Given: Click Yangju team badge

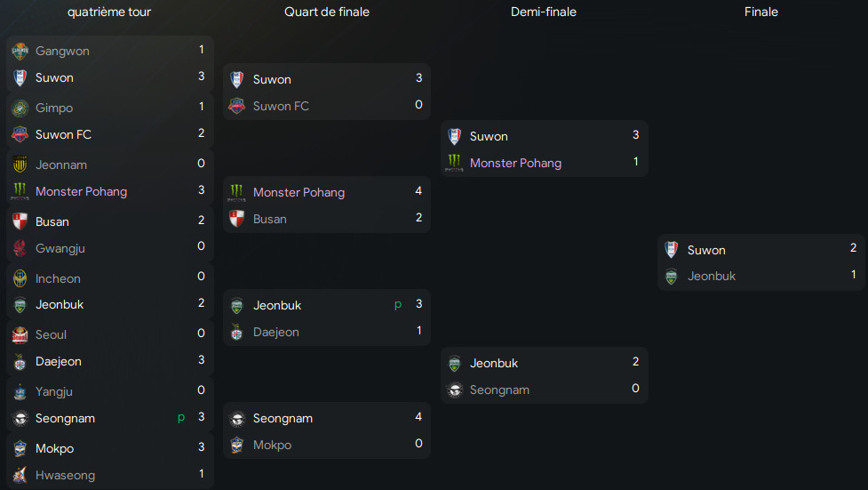Looking at the screenshot, I should (x=20, y=391).
